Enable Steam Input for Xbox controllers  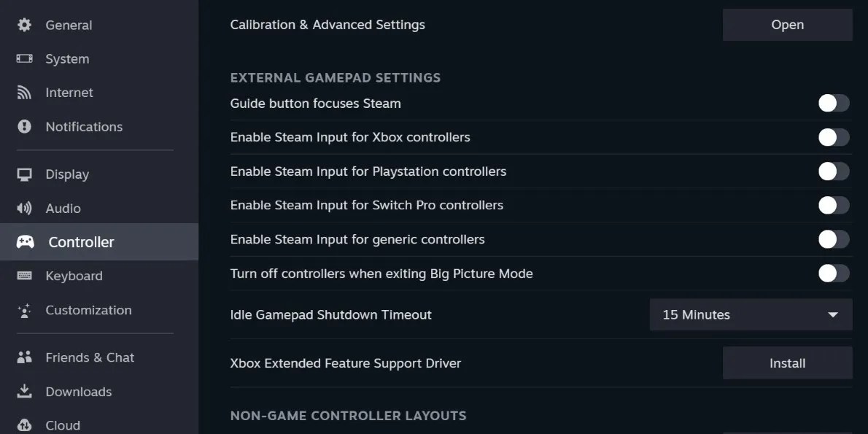pos(833,137)
